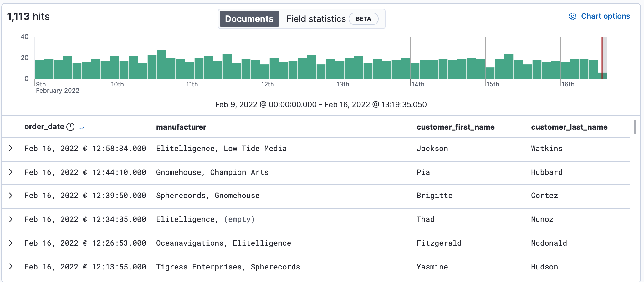The height and width of the screenshot is (282, 644).
Task: Click the manufacturer column header
Action: coord(181,127)
